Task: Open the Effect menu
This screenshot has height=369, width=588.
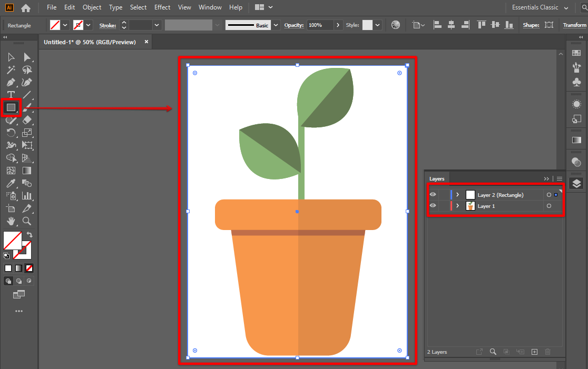Action: tap(162, 7)
